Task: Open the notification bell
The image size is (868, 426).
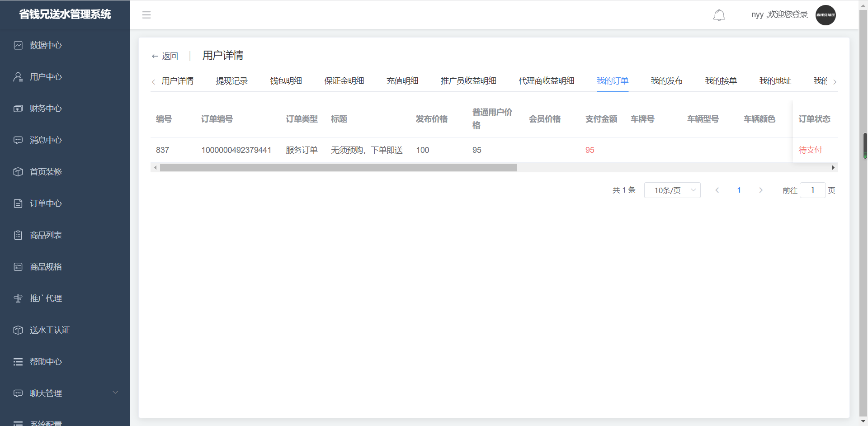Action: coord(719,15)
